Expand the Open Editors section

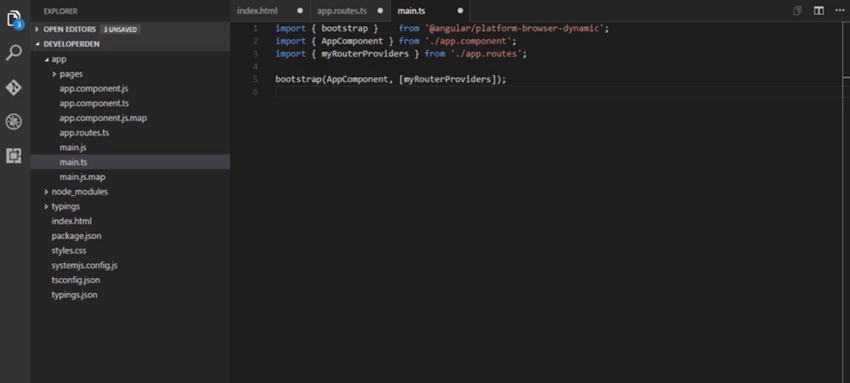tap(69, 29)
